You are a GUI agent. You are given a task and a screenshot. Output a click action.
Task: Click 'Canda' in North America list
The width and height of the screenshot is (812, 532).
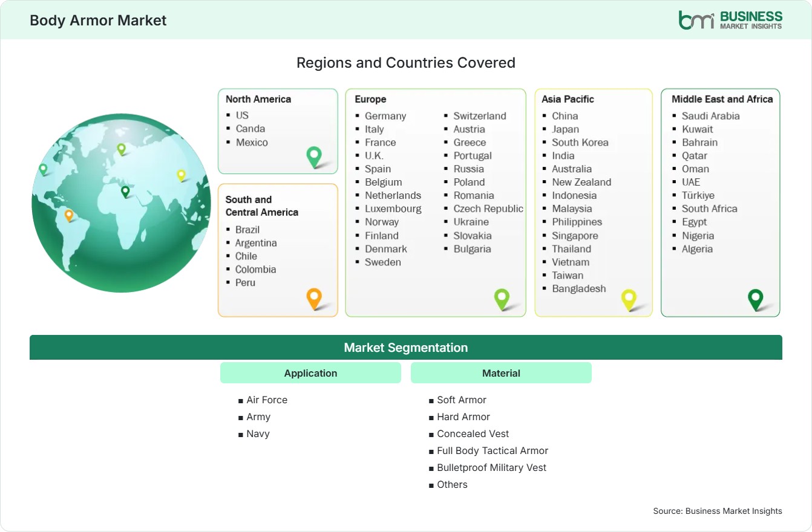click(250, 128)
